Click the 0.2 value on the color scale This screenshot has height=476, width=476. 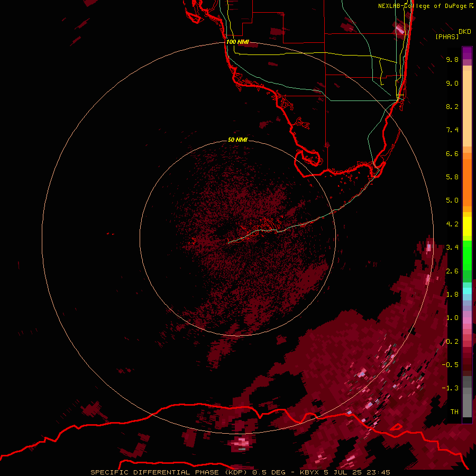click(452, 342)
